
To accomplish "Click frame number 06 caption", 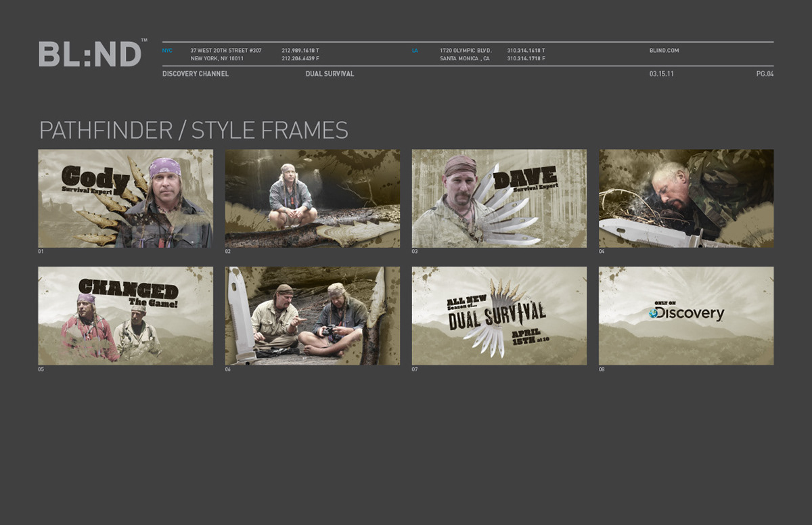I will tap(228, 369).
